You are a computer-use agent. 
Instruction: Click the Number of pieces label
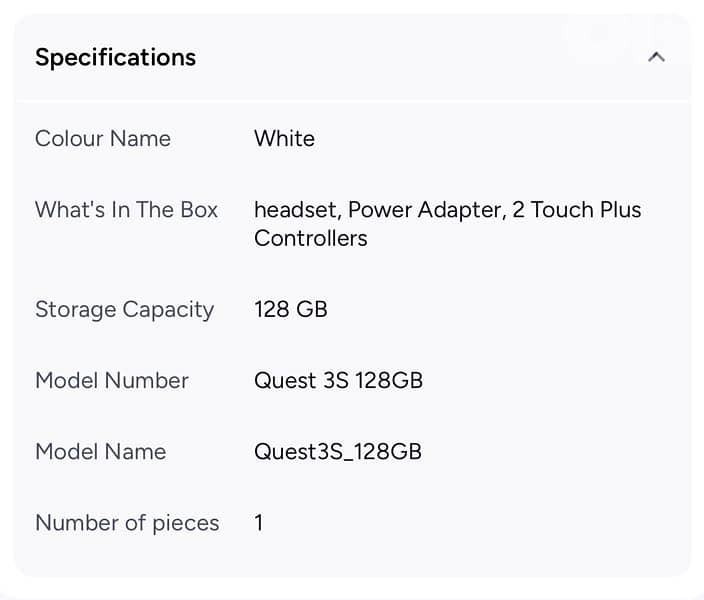pos(127,522)
